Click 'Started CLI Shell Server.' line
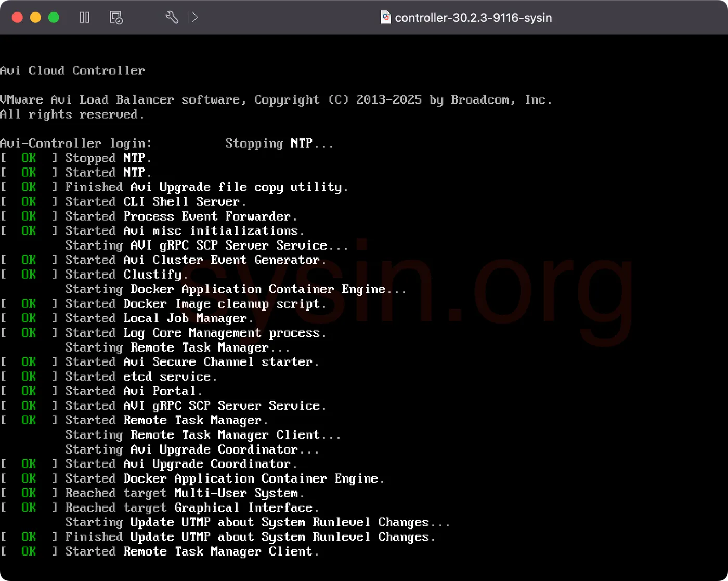 click(x=155, y=202)
